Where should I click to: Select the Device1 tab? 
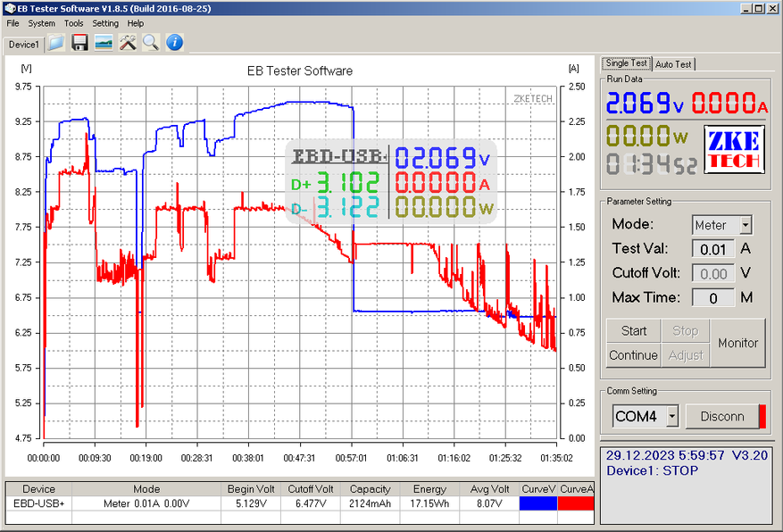pyautogui.click(x=23, y=45)
